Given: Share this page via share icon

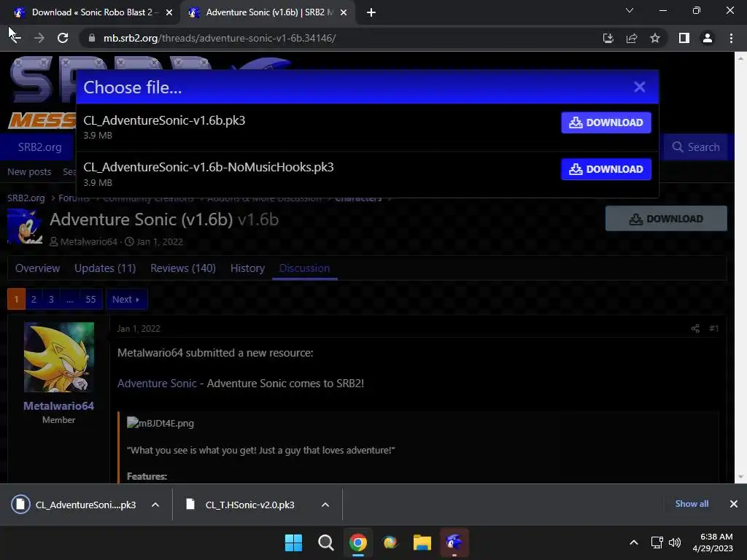Looking at the screenshot, I should [x=632, y=38].
